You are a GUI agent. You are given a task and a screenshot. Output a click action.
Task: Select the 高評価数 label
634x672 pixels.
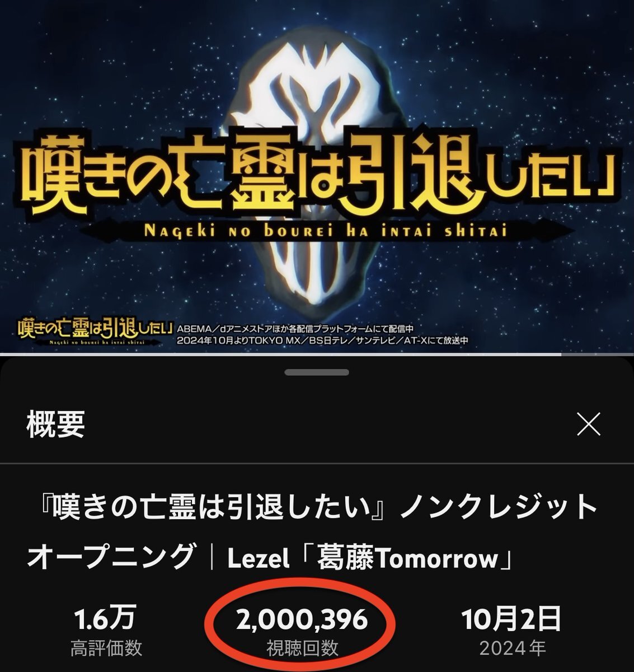pos(106,648)
